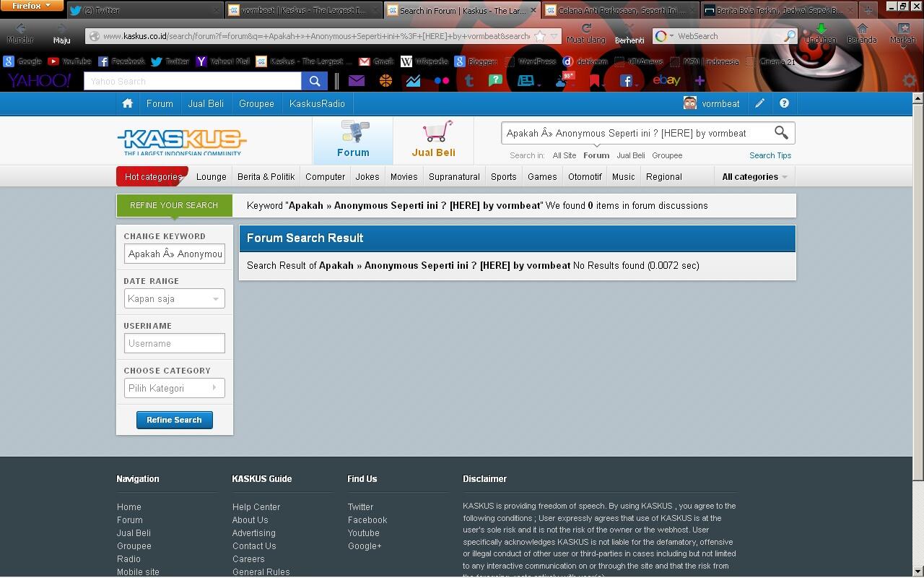Open the Yahoo Finance chart icon
The height and width of the screenshot is (578, 924).
click(413, 81)
